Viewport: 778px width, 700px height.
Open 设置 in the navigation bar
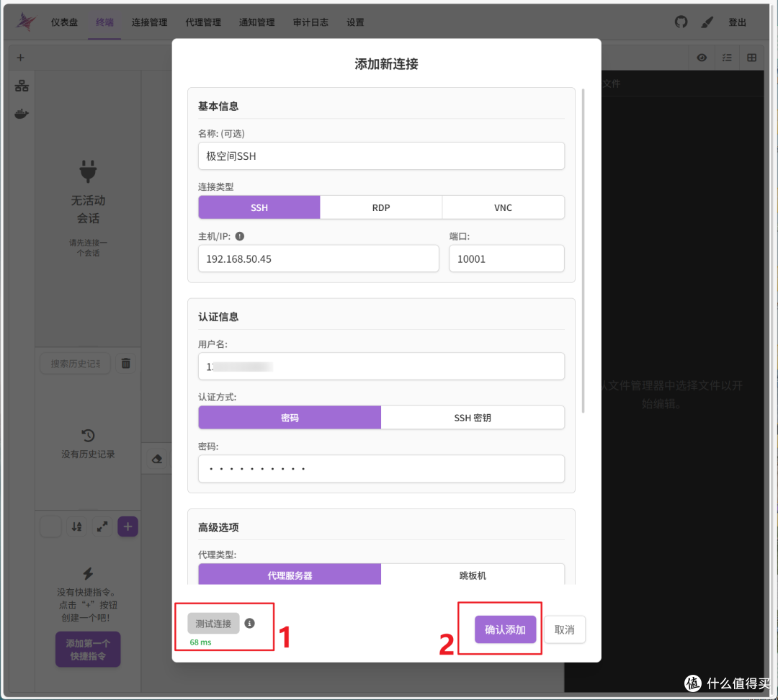click(355, 22)
